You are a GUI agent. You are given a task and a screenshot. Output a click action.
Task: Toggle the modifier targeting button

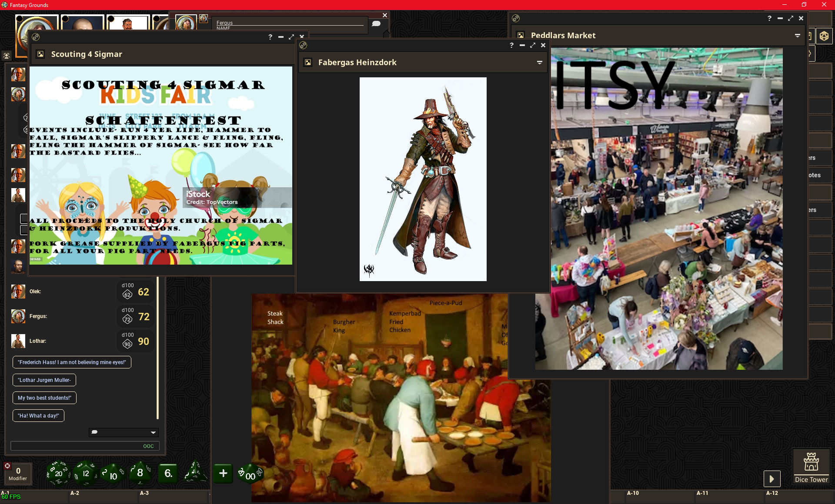pos(7,466)
